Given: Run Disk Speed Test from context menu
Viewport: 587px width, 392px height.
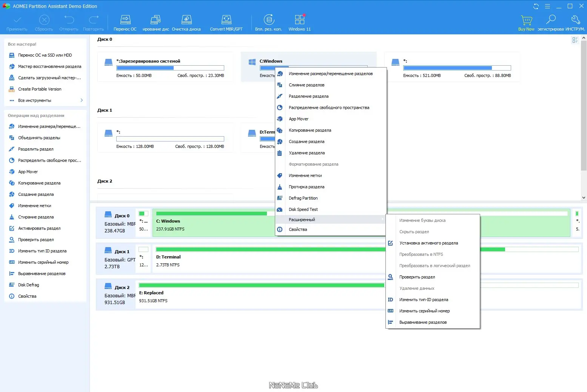Looking at the screenshot, I should (331, 209).
